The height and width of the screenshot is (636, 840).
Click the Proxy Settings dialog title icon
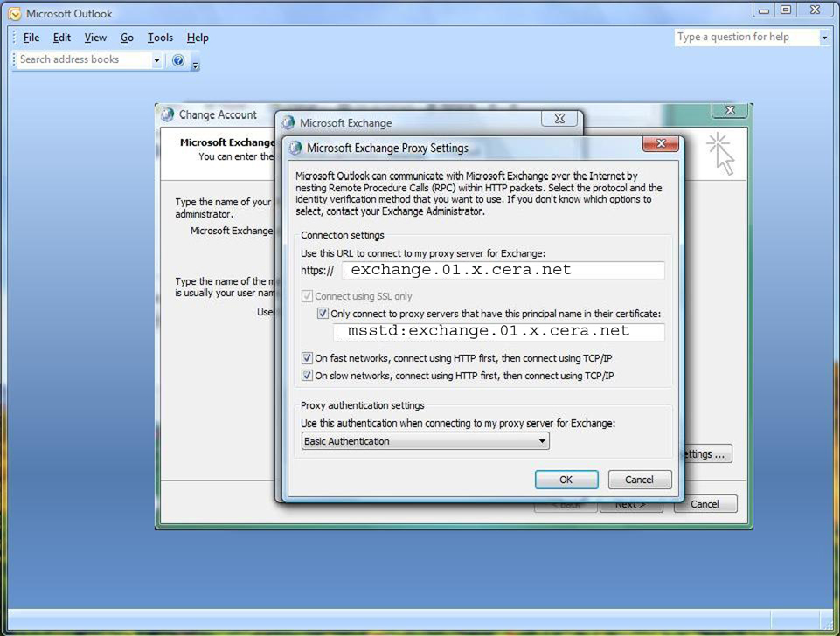coord(295,148)
